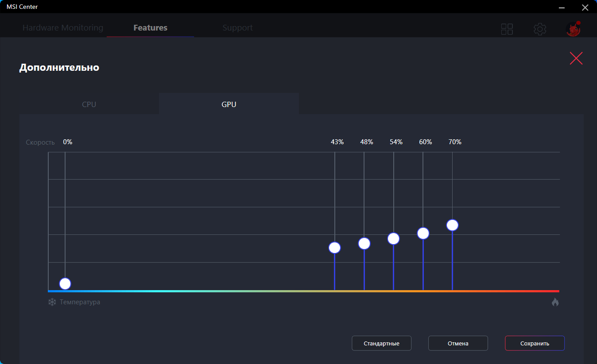
Task: Click the 43% speed label
Action: tap(337, 142)
